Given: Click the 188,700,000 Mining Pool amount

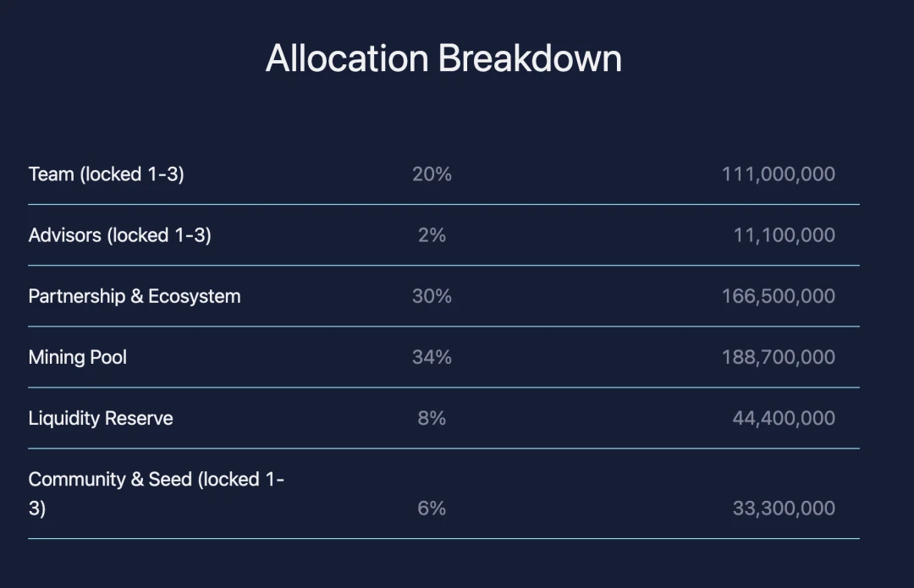Looking at the screenshot, I should click(779, 357).
